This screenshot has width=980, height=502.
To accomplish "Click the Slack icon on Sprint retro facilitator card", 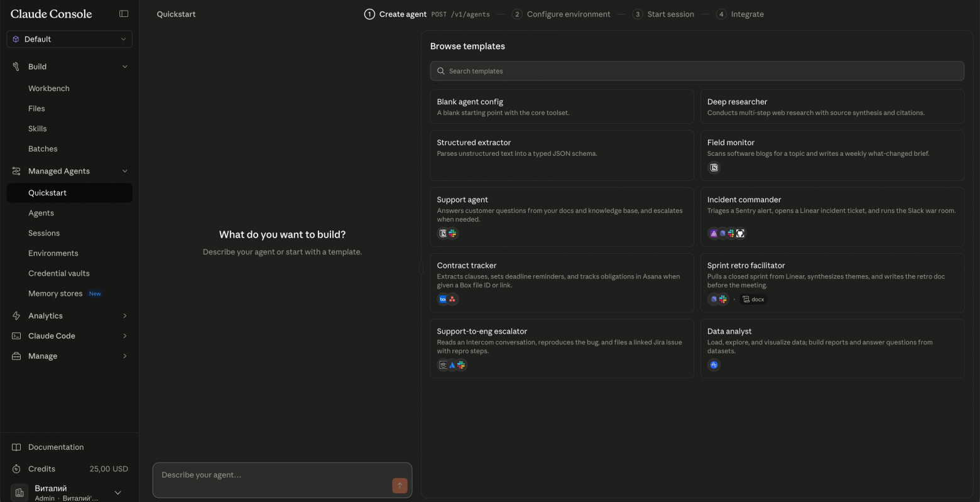I will click(723, 299).
